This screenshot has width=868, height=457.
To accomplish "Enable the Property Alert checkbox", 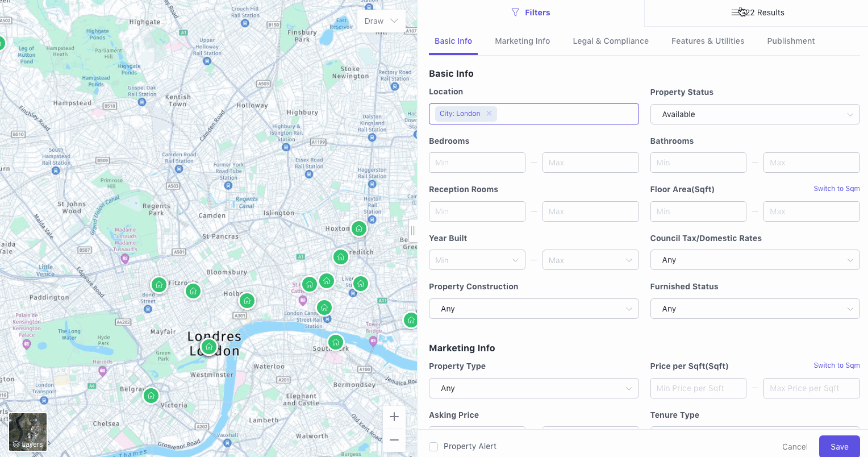I will (x=433, y=447).
